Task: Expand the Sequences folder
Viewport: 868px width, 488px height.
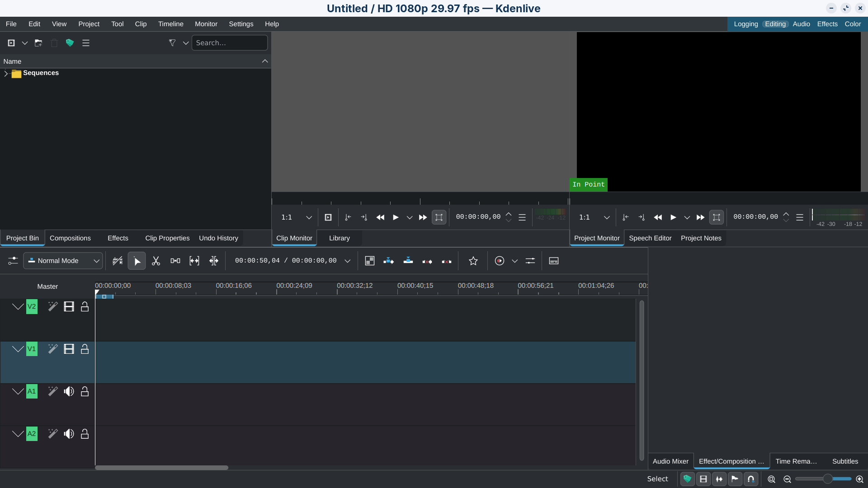Action: pos(6,74)
